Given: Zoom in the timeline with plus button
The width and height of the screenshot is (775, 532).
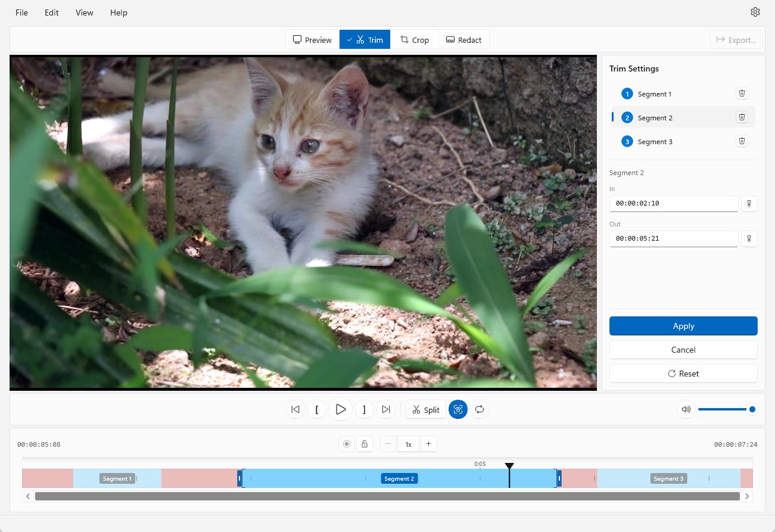Looking at the screenshot, I should coord(428,444).
